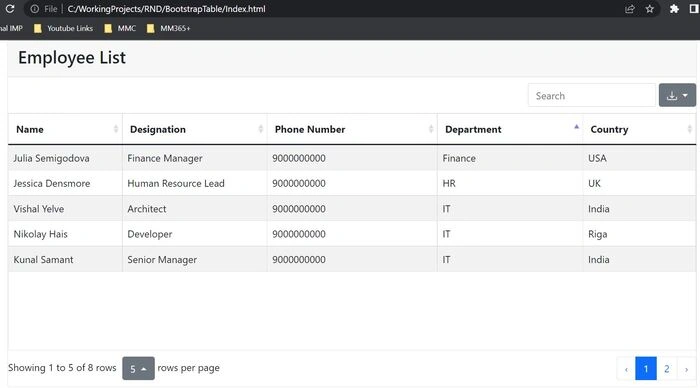Click the UK country cell
700x390 pixels.
click(639, 183)
